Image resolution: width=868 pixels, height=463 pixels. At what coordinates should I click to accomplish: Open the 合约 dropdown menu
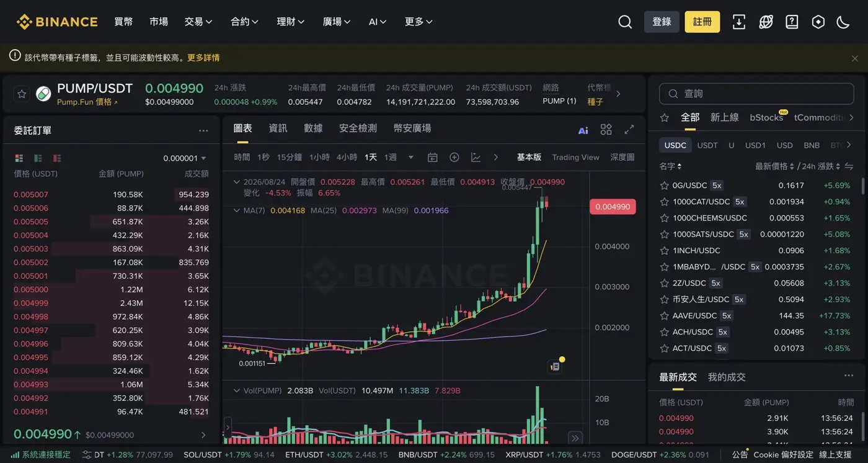coord(244,22)
